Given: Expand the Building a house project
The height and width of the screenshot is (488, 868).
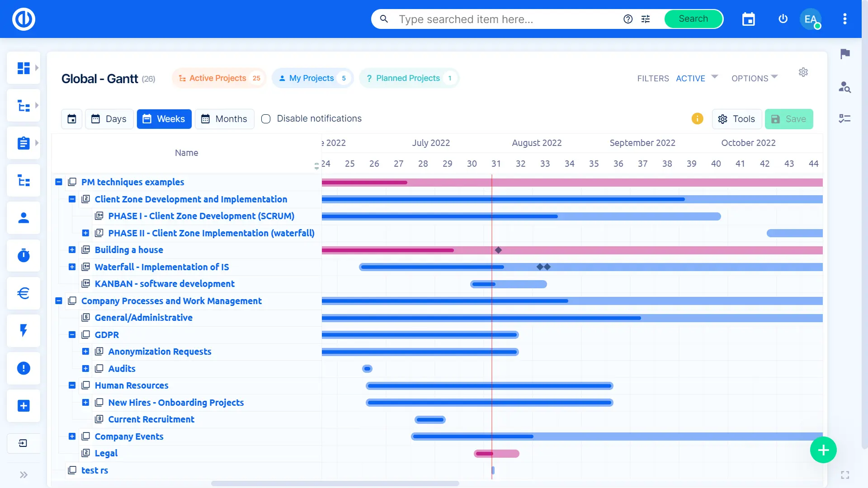Looking at the screenshot, I should (72, 250).
